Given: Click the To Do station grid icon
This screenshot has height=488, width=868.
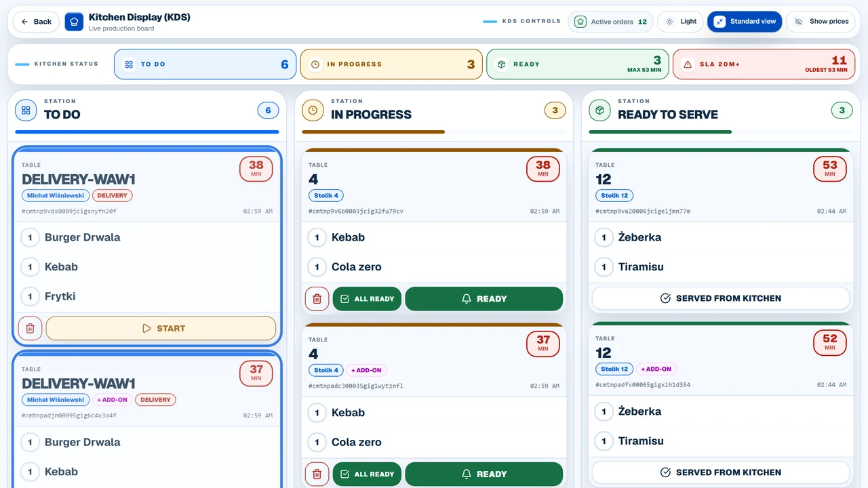Looking at the screenshot, I should point(26,110).
